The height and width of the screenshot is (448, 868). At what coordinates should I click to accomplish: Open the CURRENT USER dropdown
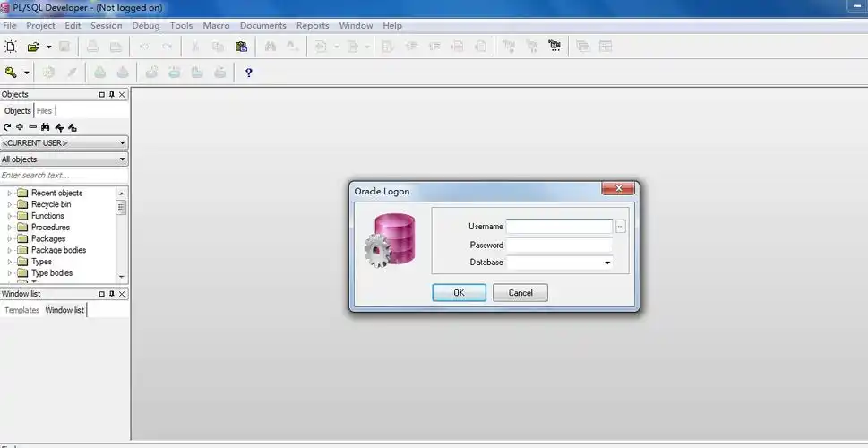pos(122,143)
